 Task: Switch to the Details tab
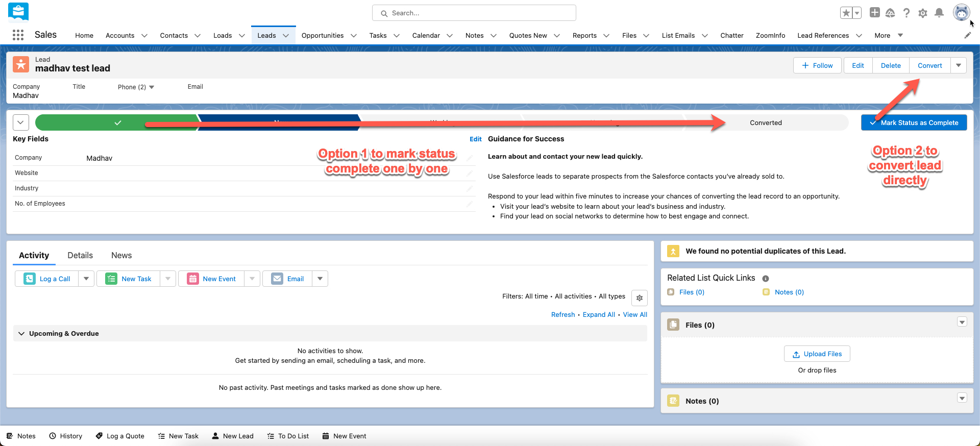coord(80,255)
